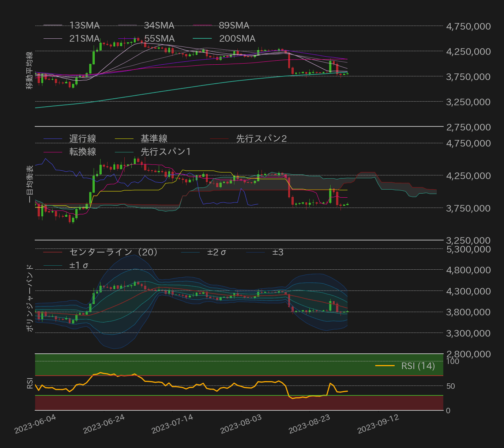
Task: Toggle the 21SMA legend line
Action: pyautogui.click(x=53, y=38)
